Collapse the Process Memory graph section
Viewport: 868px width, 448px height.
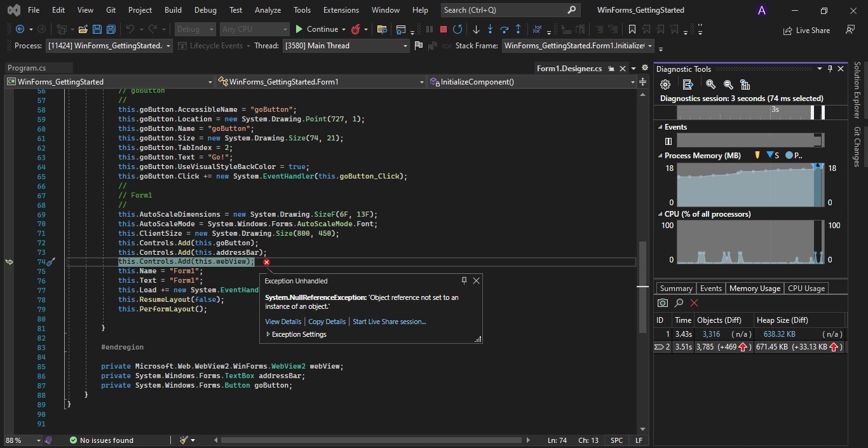660,156
